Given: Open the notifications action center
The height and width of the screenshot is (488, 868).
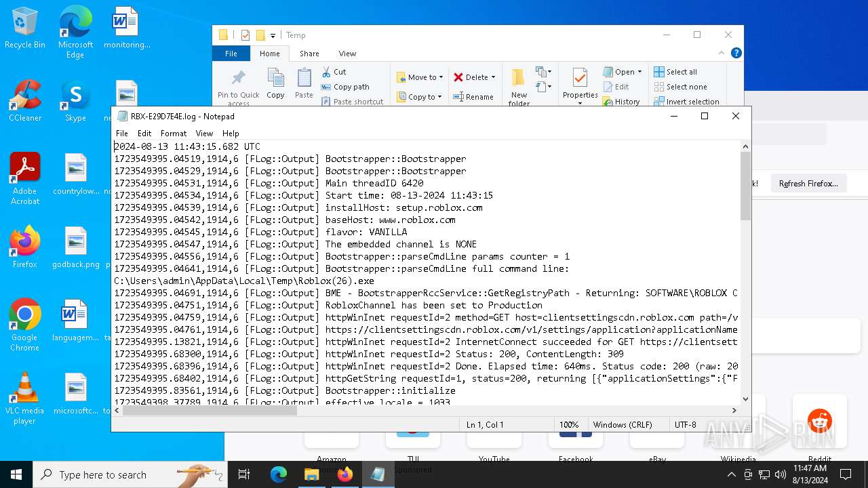Looking at the screenshot, I should pyautogui.click(x=845, y=474).
